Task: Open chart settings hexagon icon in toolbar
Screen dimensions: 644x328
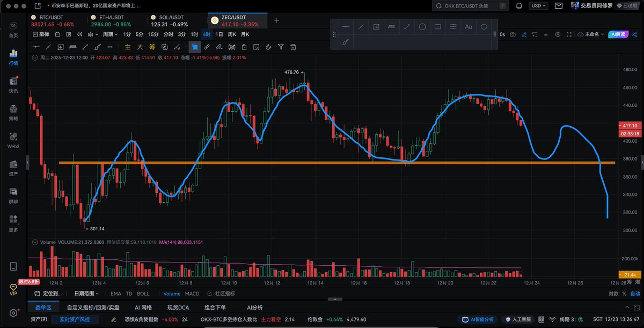Action: (558, 34)
